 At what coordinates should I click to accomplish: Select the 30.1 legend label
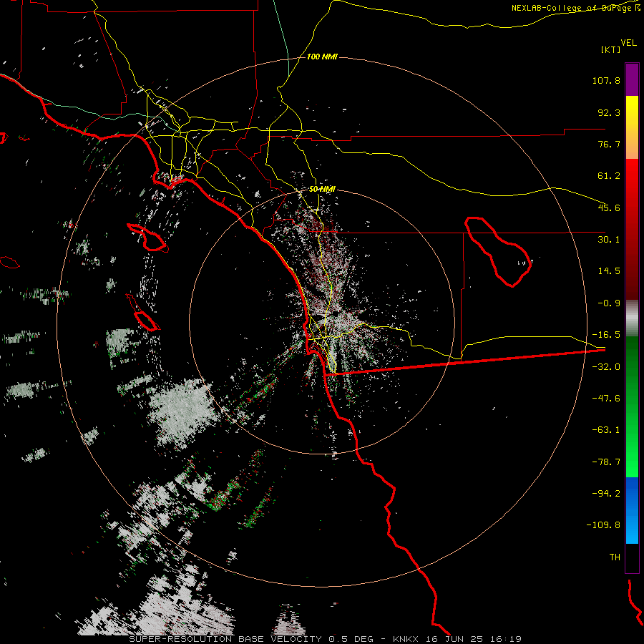pos(609,240)
